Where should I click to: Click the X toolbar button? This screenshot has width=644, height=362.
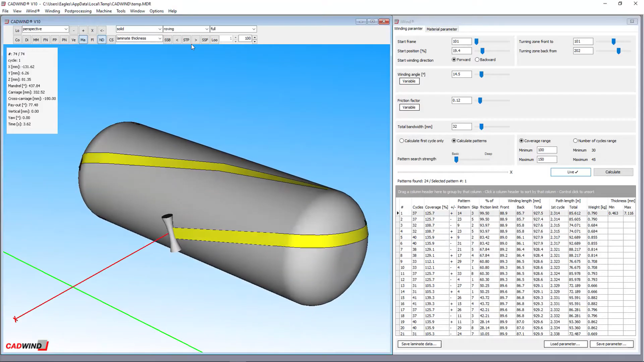(x=92, y=30)
